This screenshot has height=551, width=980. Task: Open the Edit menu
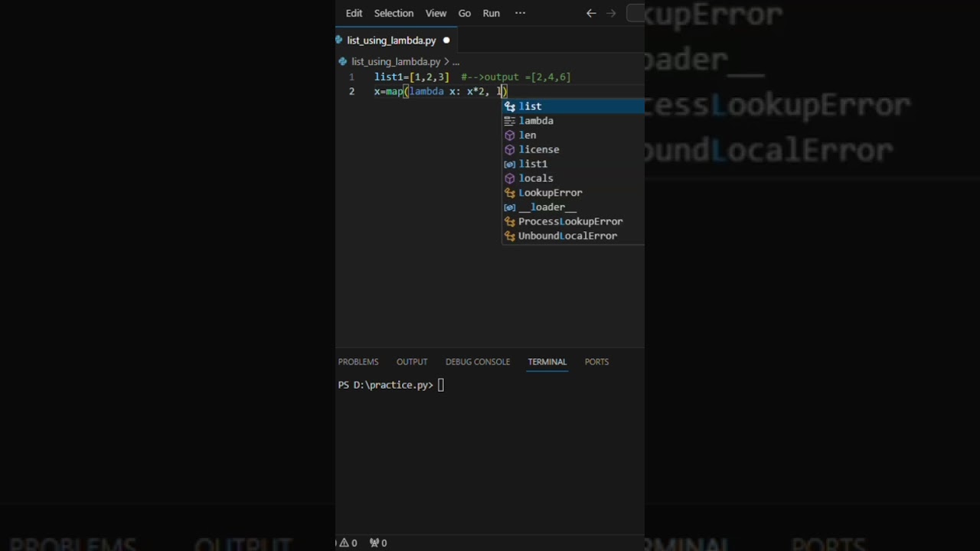pos(354,13)
